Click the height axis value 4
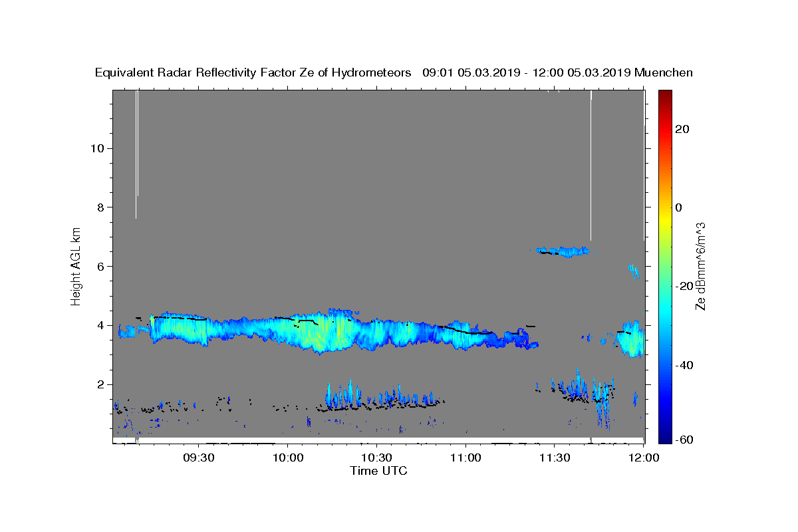 click(x=100, y=325)
